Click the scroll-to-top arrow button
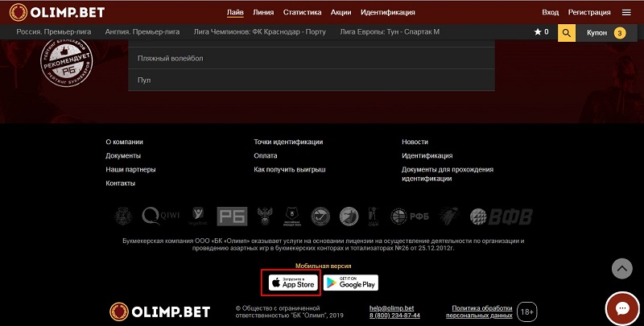 pos(621,269)
